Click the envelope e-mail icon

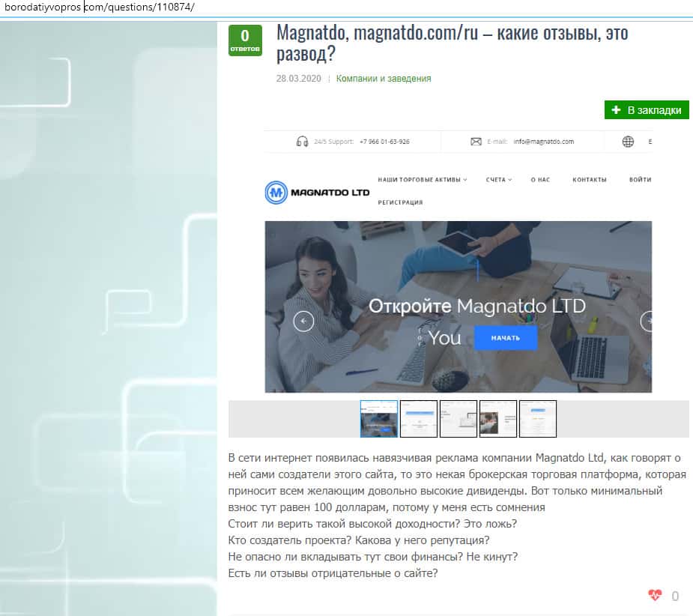[x=476, y=142]
